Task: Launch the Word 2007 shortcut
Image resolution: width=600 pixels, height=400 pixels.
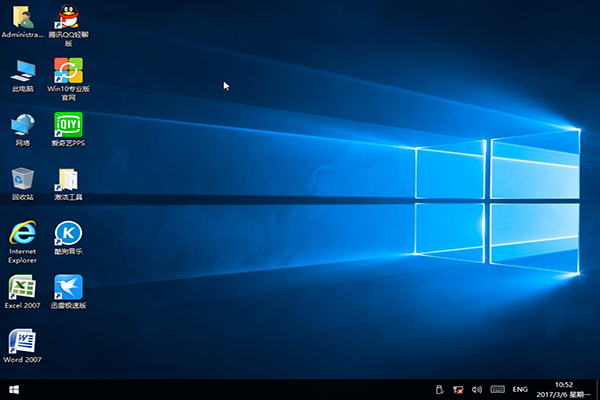Action: coord(22,341)
